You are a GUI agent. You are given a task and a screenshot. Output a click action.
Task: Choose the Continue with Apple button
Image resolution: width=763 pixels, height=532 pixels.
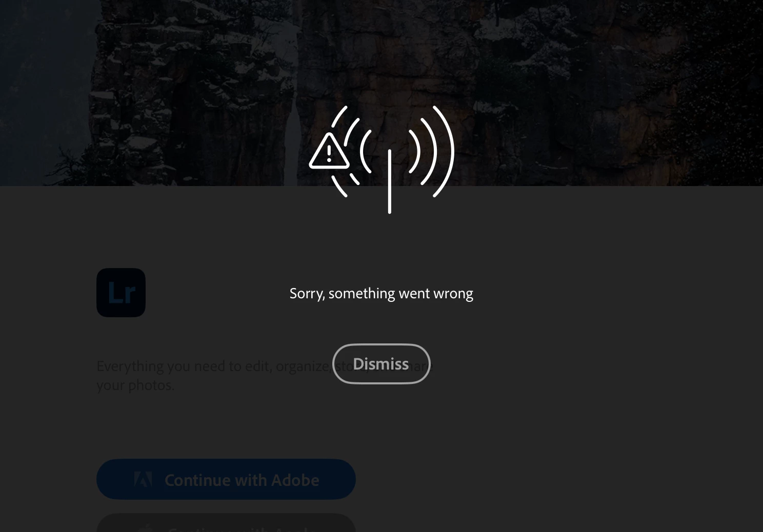(226, 523)
